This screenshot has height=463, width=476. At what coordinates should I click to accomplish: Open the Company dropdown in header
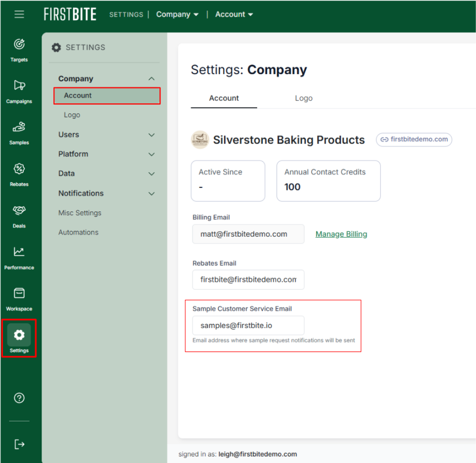tap(177, 14)
